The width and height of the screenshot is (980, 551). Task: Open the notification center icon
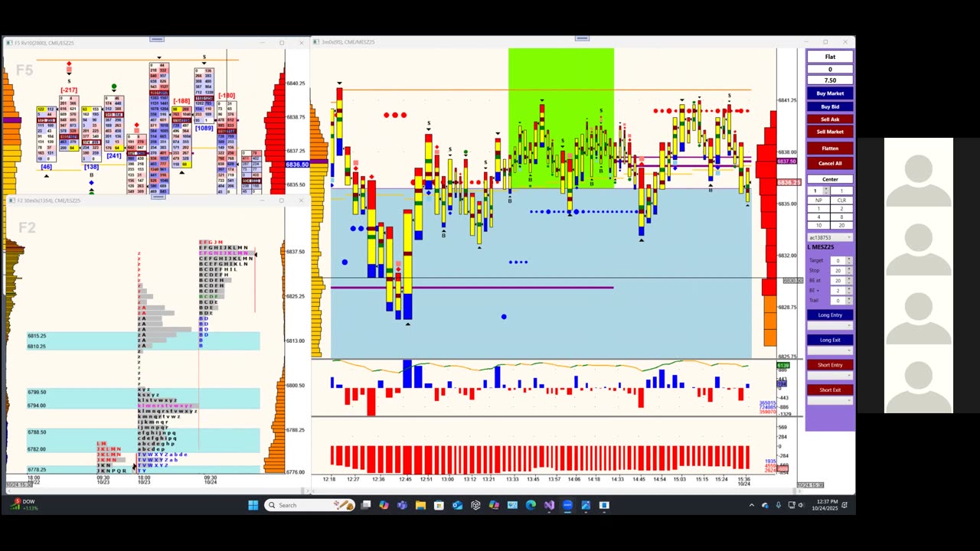point(844,505)
